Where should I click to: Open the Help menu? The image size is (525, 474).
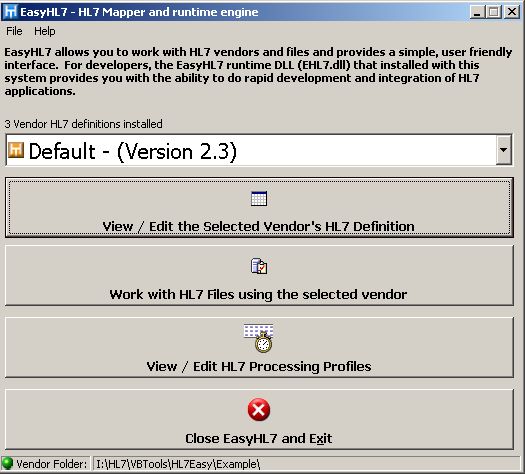45,31
